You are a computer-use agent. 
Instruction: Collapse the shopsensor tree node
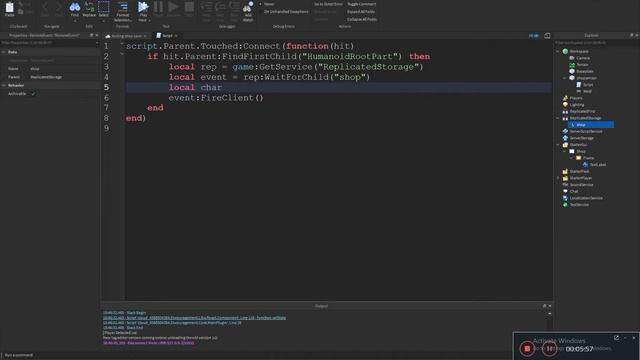564,78
